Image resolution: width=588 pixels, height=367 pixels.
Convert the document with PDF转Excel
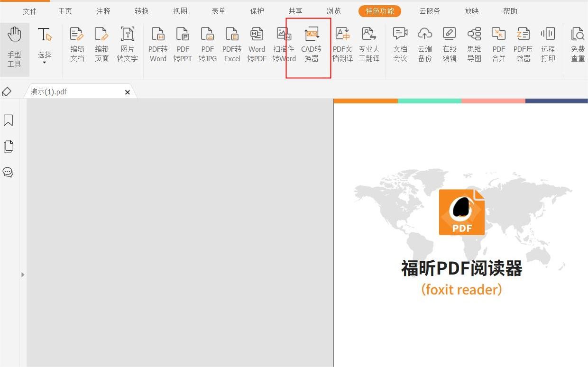tap(232, 45)
